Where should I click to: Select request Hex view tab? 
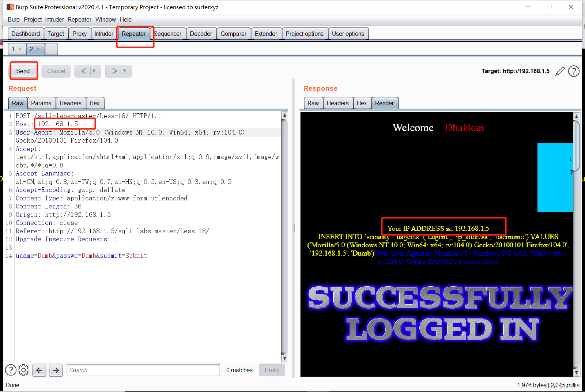coord(95,103)
